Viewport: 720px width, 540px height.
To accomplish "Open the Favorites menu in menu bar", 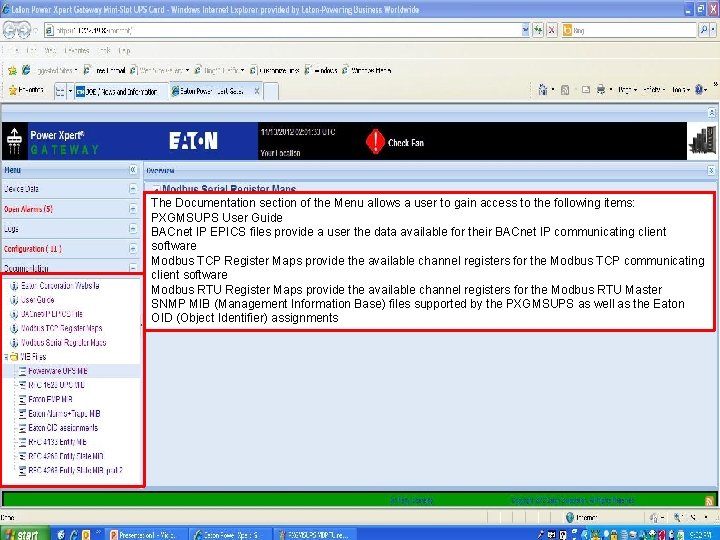I will (x=77, y=51).
